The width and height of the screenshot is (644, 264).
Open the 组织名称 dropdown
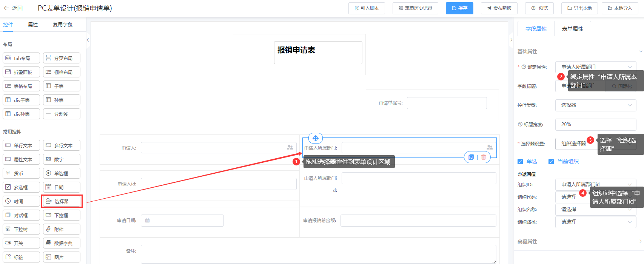[595, 209]
